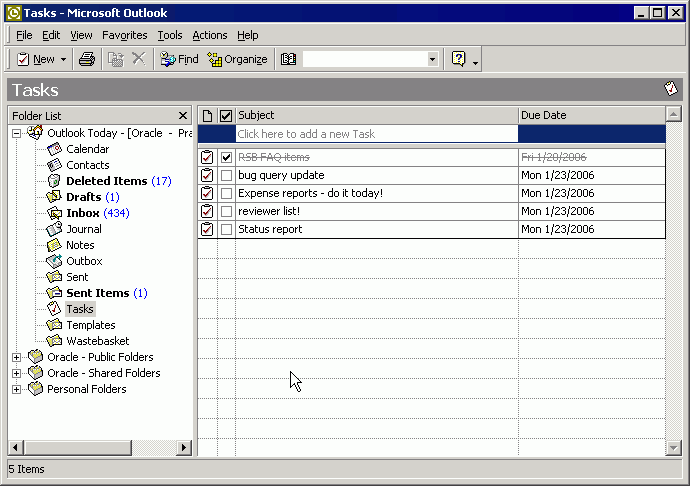Collapse the Outlook Today tree node
Image resolution: width=690 pixels, height=486 pixels.
(16, 133)
